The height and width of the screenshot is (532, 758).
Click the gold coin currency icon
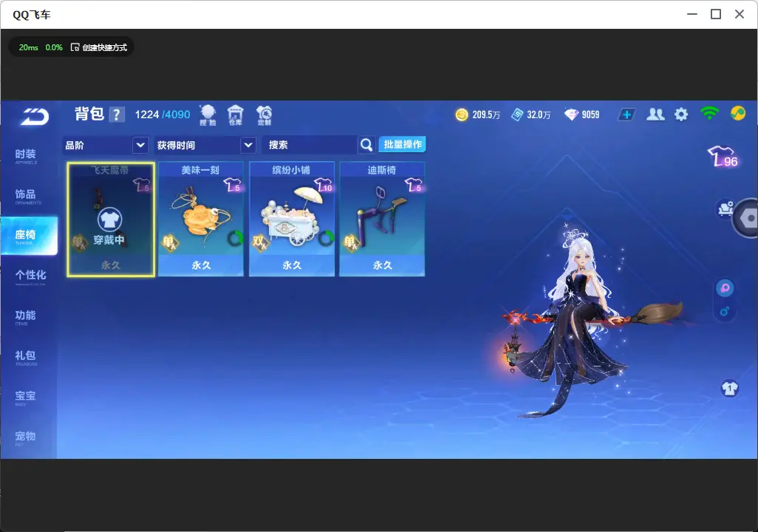(462, 115)
